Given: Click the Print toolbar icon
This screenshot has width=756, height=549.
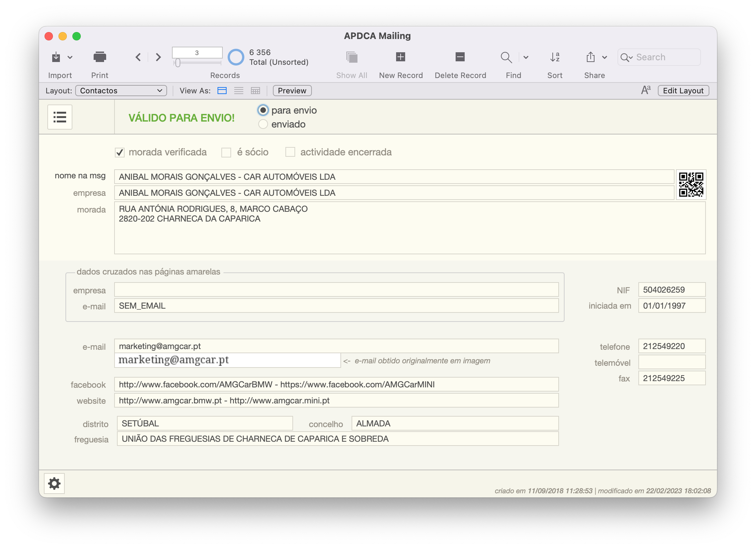Looking at the screenshot, I should pos(100,57).
